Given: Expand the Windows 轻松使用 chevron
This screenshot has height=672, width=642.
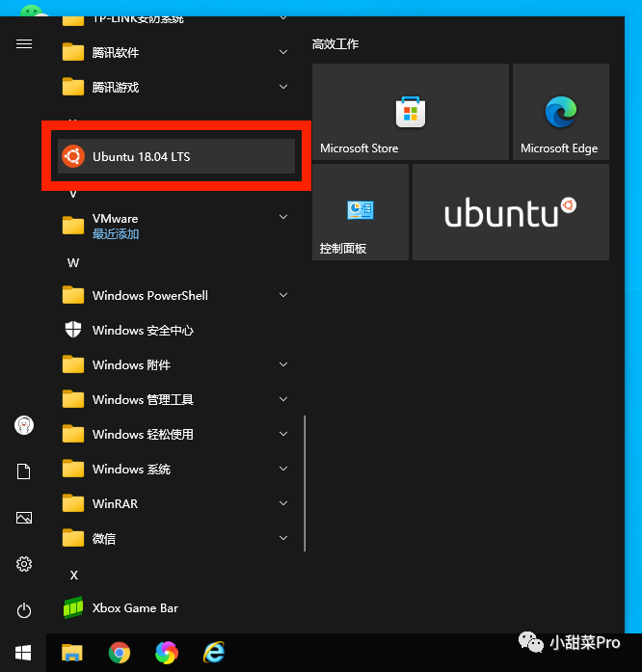Looking at the screenshot, I should (283, 434).
